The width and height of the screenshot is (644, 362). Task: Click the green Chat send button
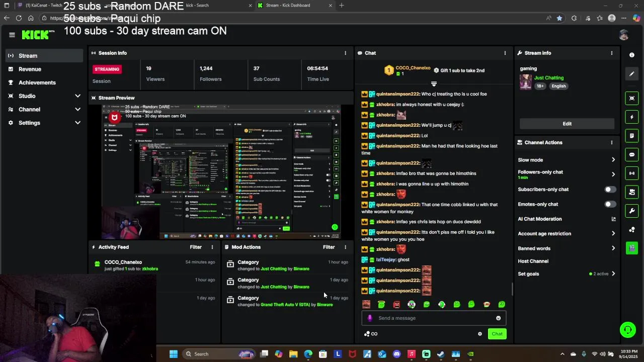(497, 334)
